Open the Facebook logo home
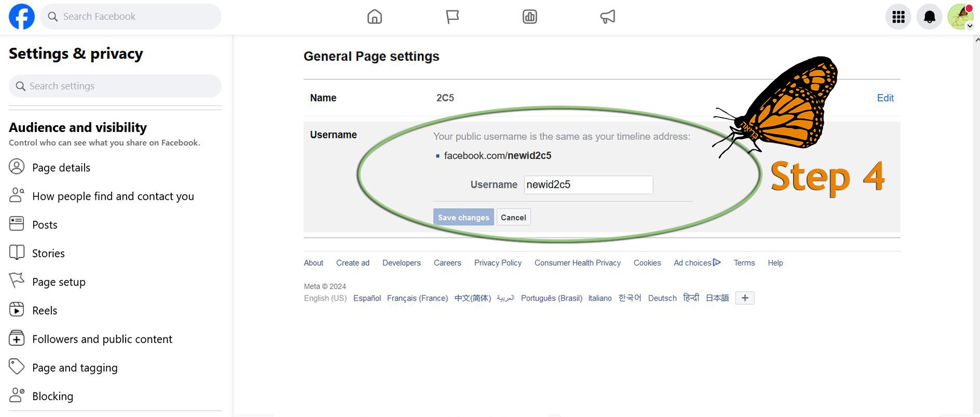The width and height of the screenshot is (980, 417). pyautogui.click(x=22, y=17)
